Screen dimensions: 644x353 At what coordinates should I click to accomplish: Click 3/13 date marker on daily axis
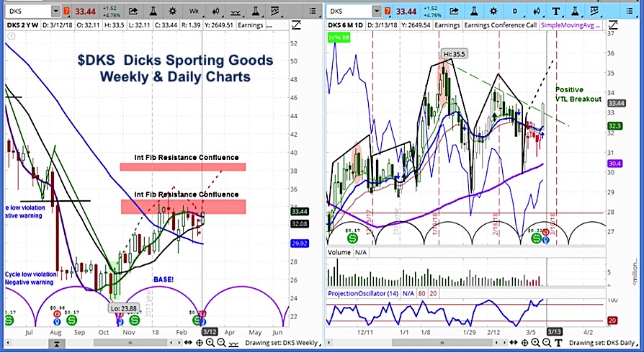[x=554, y=332]
